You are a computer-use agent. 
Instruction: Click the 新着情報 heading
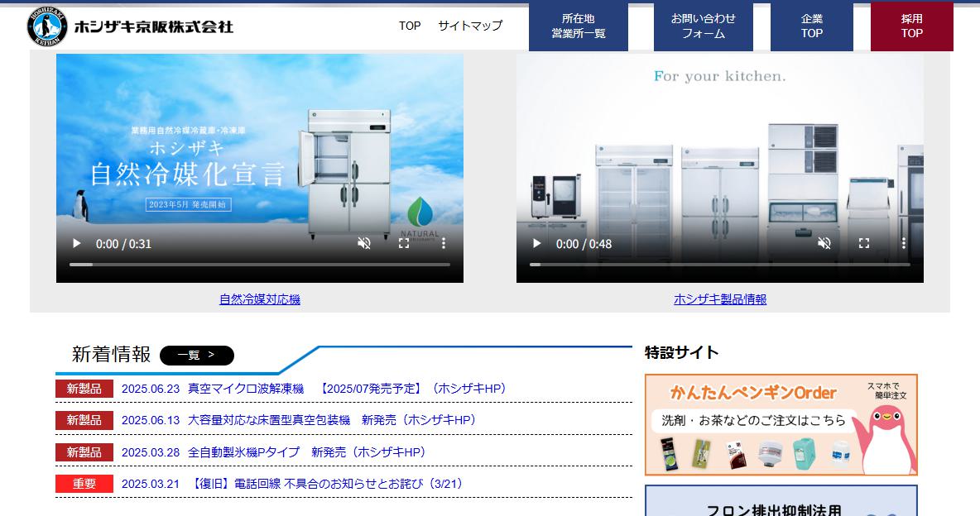pyautogui.click(x=111, y=354)
